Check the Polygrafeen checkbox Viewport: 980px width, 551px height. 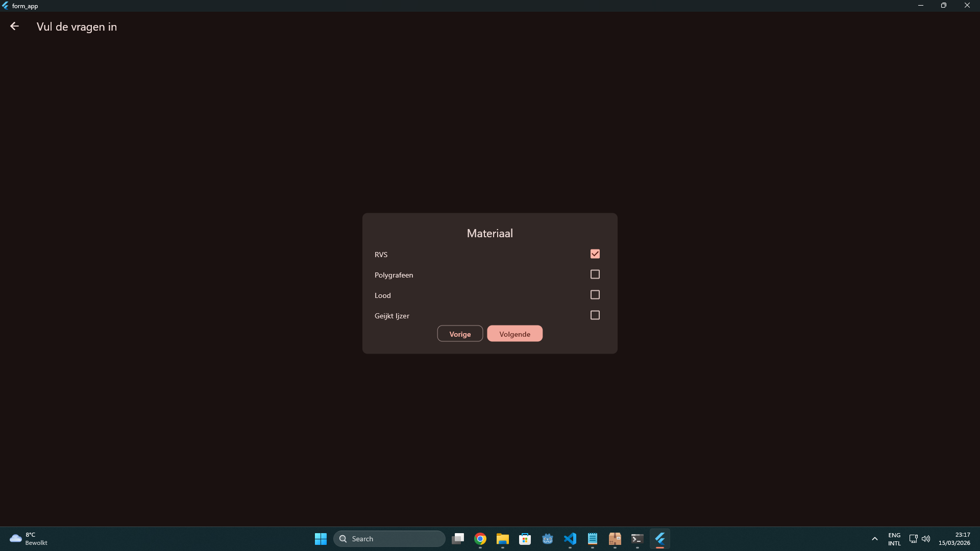coord(595,274)
